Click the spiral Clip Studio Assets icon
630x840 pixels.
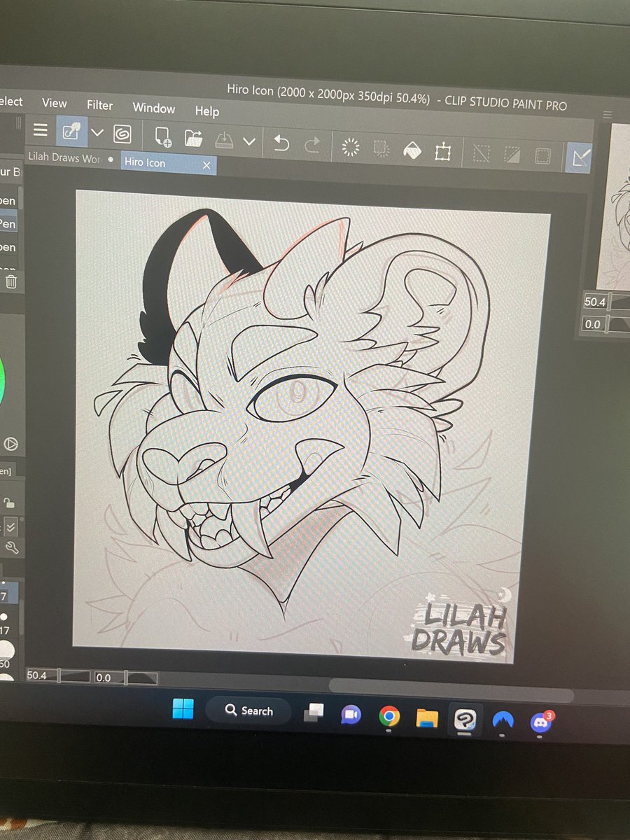click(122, 134)
